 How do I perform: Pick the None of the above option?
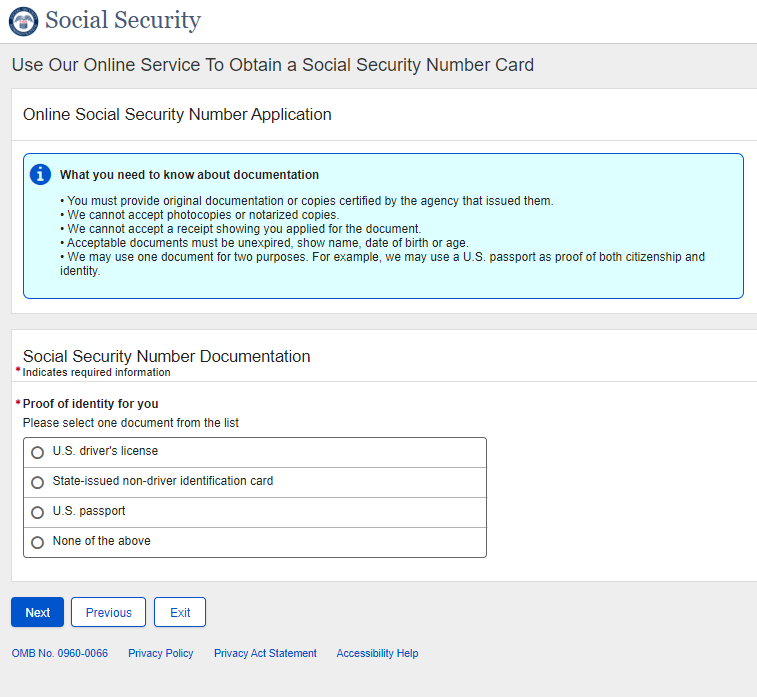[x=38, y=542]
